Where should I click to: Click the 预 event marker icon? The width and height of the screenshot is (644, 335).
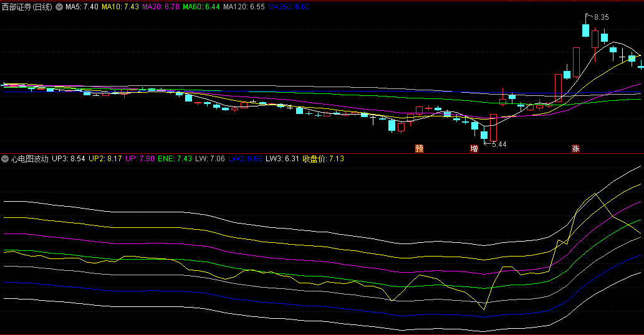420,148
